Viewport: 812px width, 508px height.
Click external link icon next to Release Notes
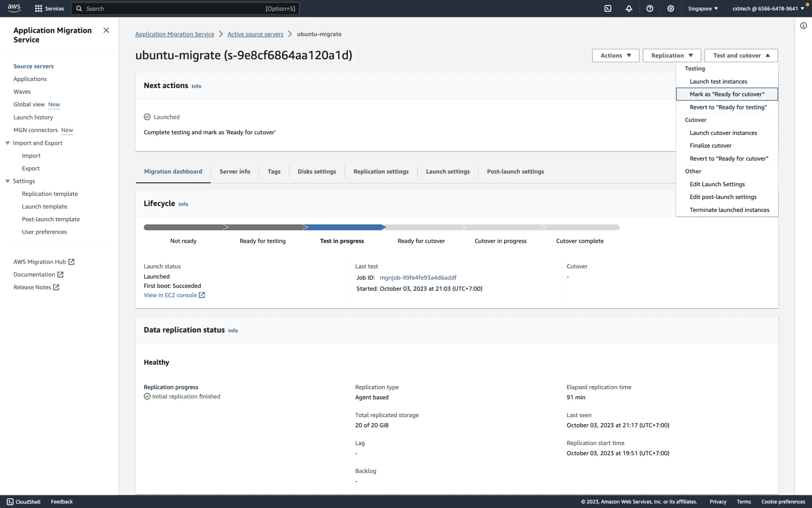click(56, 287)
